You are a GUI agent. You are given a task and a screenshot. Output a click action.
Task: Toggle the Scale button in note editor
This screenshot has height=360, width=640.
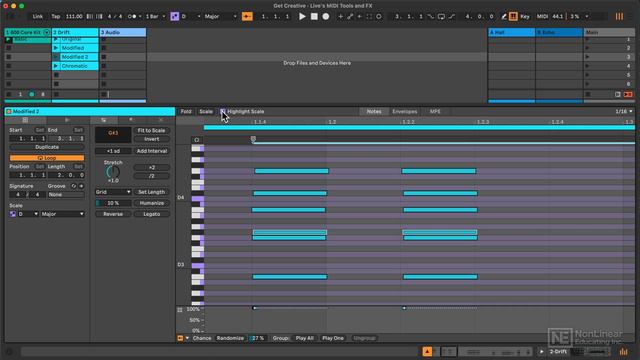(x=206, y=111)
